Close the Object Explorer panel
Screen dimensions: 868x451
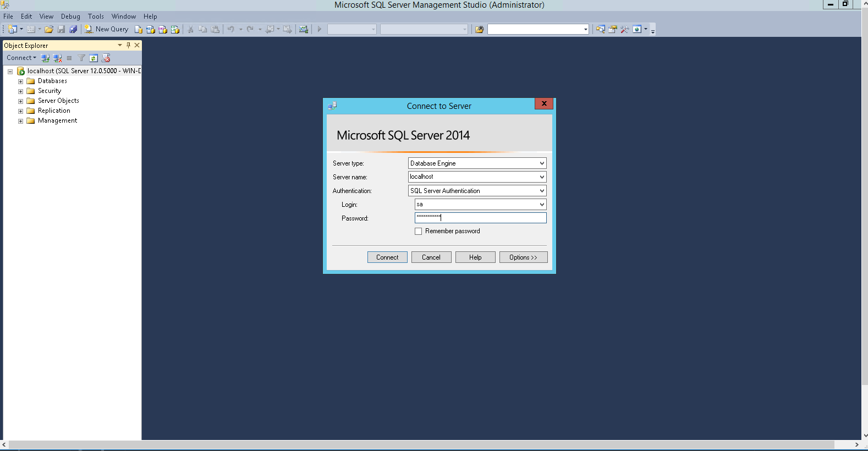click(137, 45)
